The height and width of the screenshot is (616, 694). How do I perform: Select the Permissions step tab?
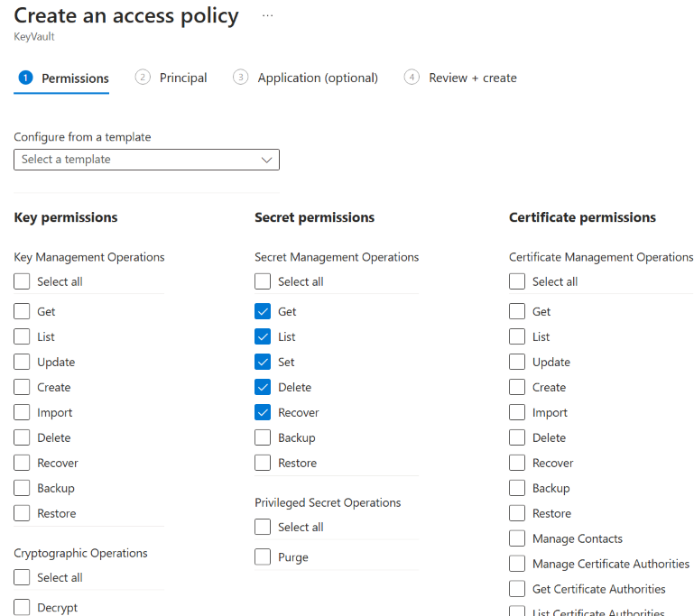[63, 78]
